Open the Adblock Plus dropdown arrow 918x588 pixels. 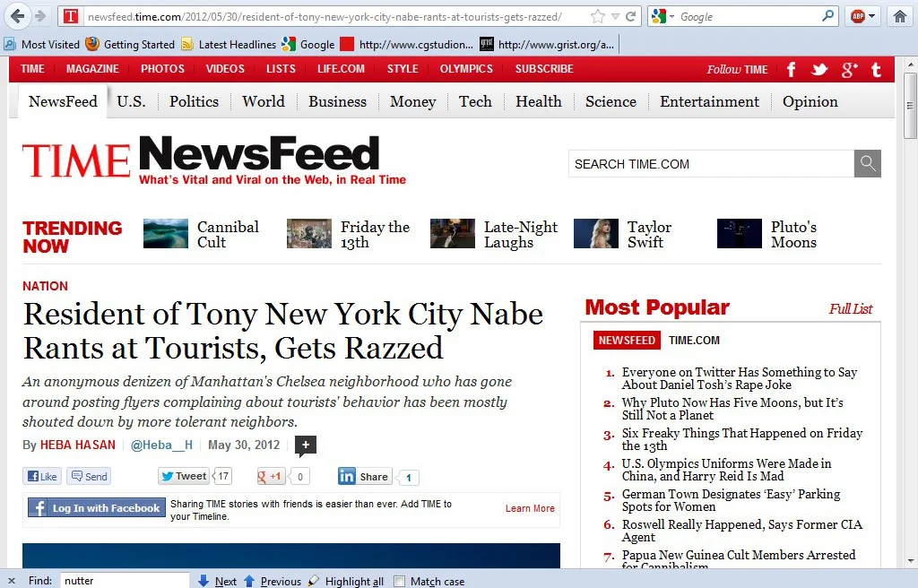(x=871, y=16)
